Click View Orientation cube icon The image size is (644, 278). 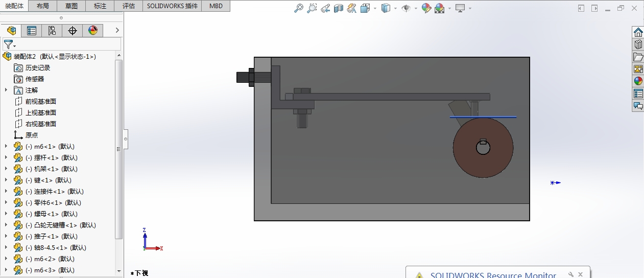tap(365, 8)
